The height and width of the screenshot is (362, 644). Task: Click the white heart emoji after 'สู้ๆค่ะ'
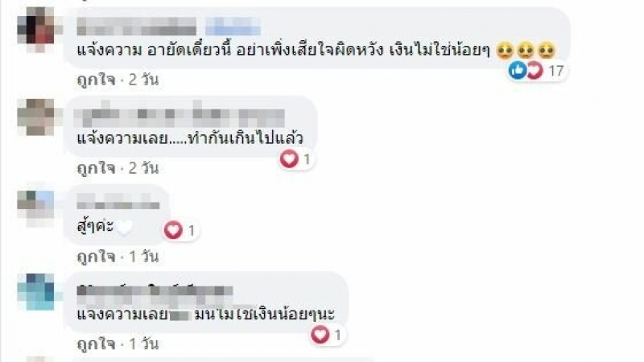(x=125, y=228)
